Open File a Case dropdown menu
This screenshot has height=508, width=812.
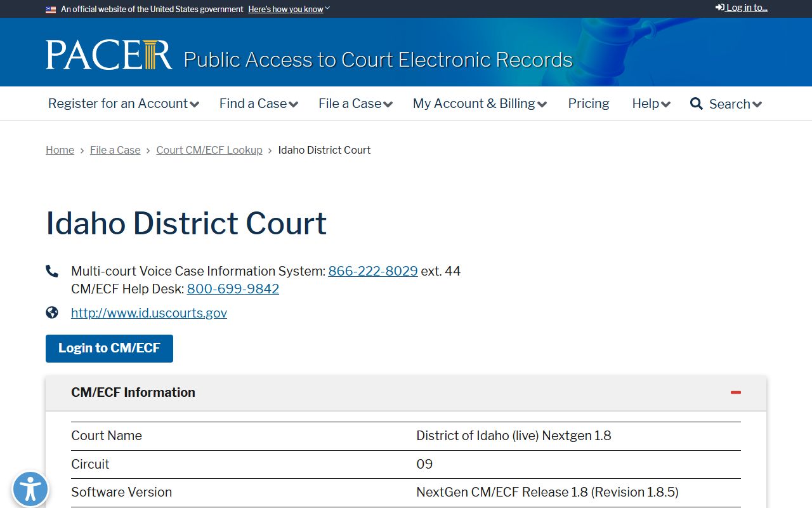click(356, 104)
